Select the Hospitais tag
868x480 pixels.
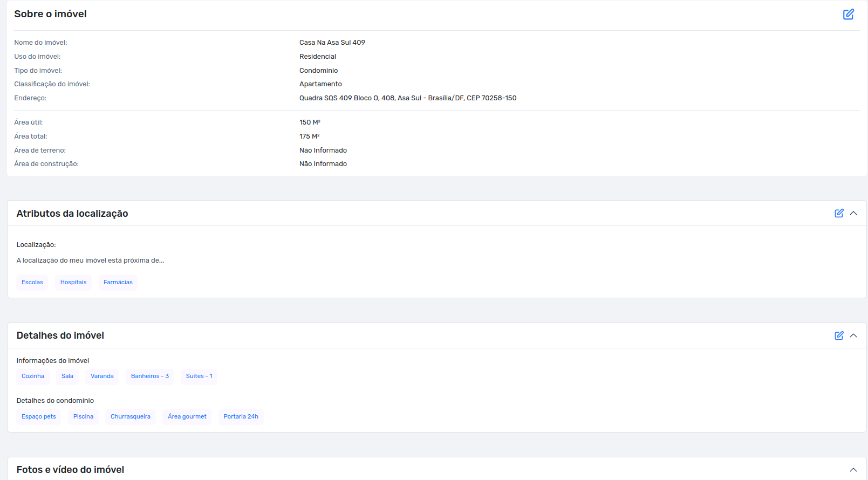(73, 283)
